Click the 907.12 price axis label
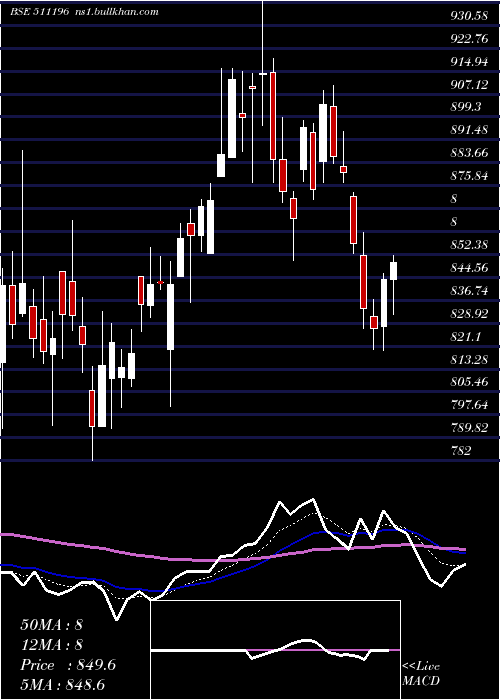This screenshot has width=500, height=700. pos(469,84)
